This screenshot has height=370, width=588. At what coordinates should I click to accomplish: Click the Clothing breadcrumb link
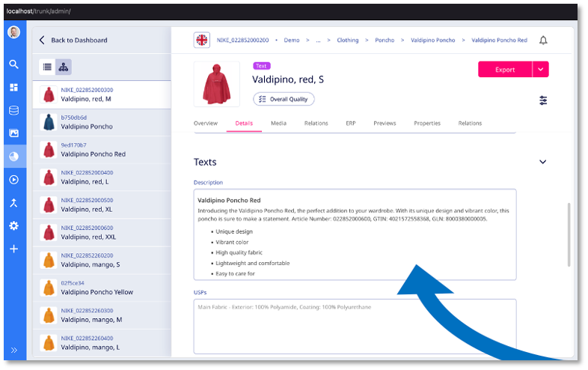pyautogui.click(x=348, y=40)
